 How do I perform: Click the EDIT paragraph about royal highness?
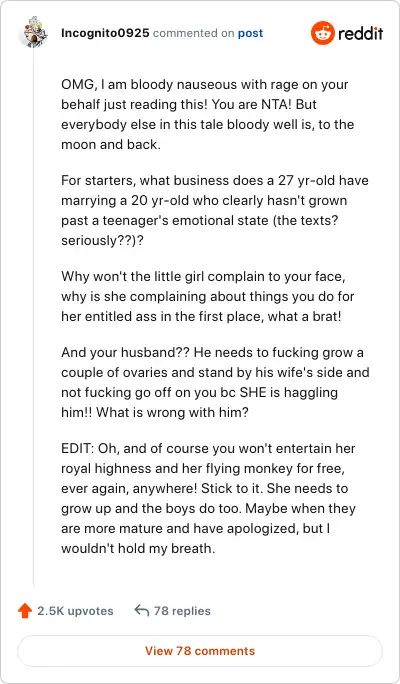pyautogui.click(x=208, y=498)
